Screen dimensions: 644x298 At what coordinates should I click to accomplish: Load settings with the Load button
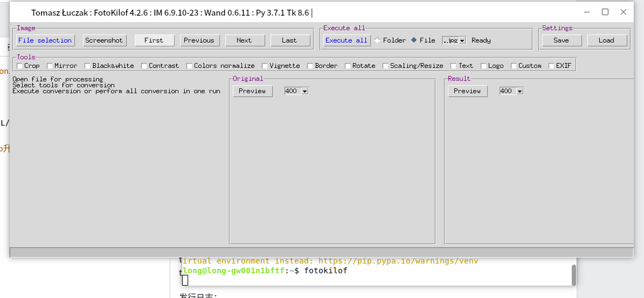tap(606, 40)
